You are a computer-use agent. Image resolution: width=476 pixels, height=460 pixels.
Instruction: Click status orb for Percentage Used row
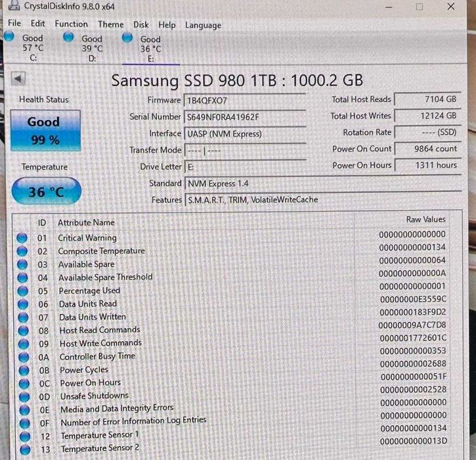pyautogui.click(x=23, y=291)
